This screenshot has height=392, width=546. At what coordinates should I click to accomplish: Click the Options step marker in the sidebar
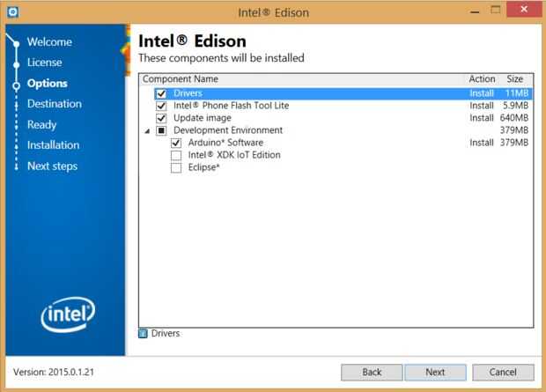point(15,85)
